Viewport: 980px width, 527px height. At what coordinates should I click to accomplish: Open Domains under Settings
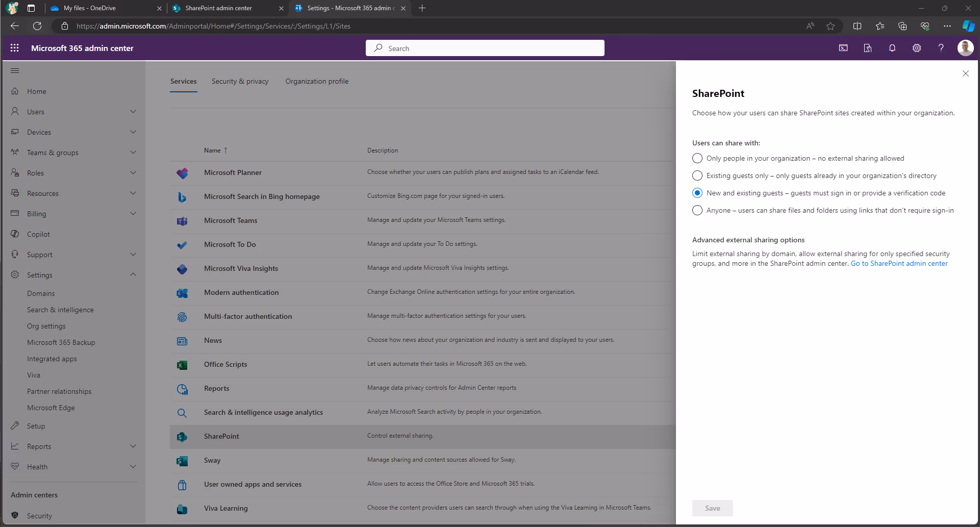(x=41, y=293)
